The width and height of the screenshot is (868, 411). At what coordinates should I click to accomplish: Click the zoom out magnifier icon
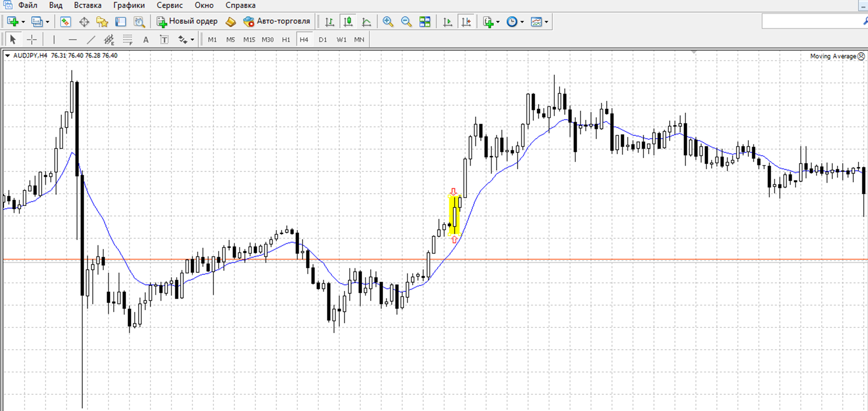406,22
